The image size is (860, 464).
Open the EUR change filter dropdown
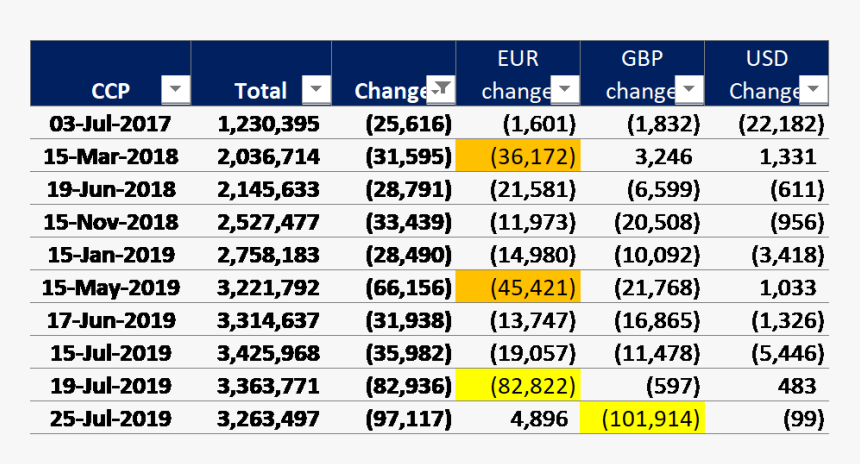[x=566, y=91]
